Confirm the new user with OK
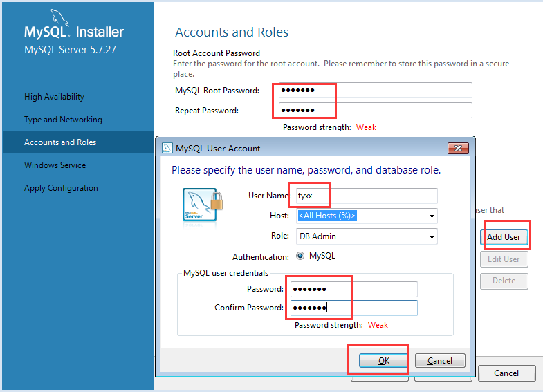543x392 pixels. coord(383,361)
